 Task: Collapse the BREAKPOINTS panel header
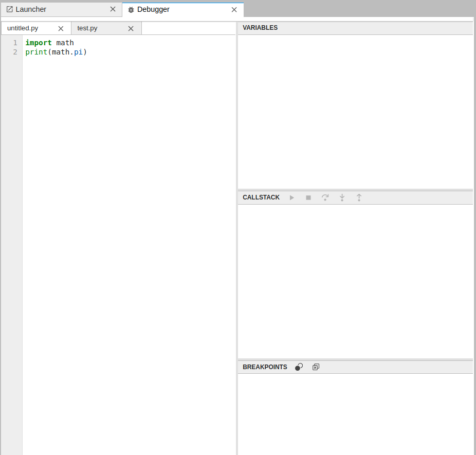coord(265,367)
